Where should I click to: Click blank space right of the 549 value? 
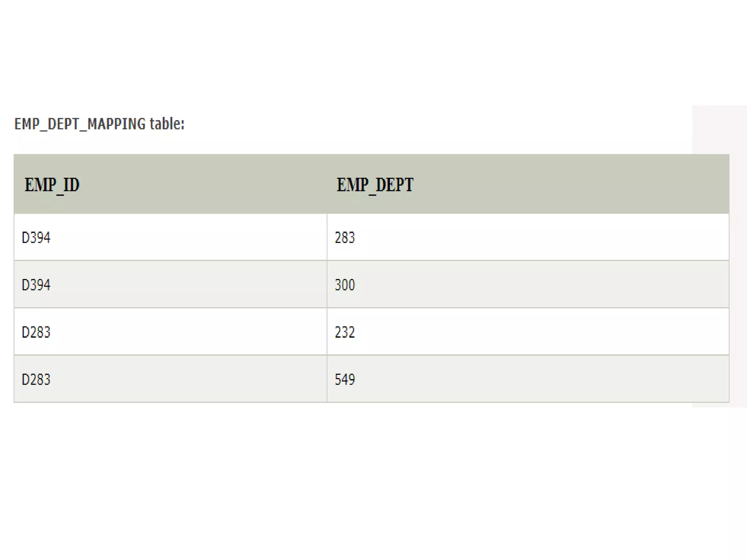tap(529, 380)
